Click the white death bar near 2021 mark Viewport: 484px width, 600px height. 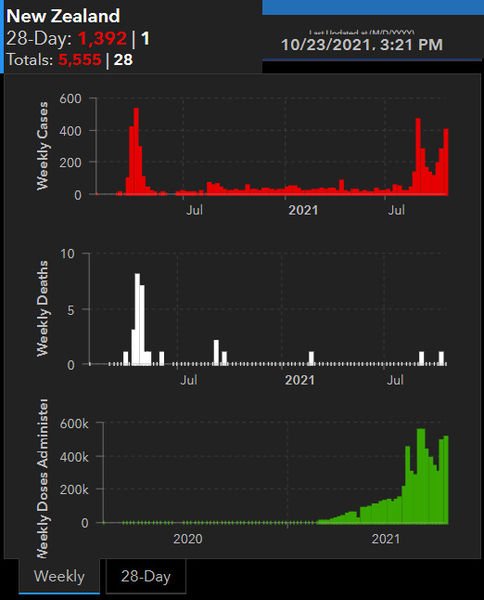(x=311, y=358)
